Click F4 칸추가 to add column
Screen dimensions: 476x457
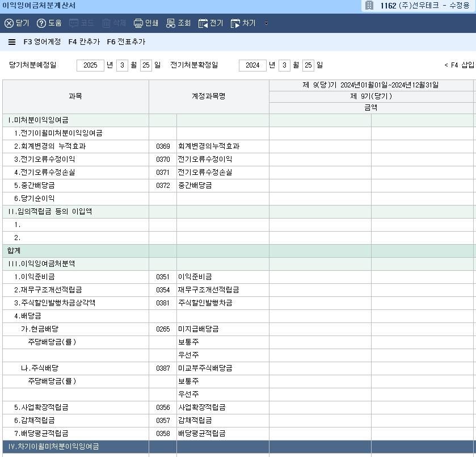click(x=84, y=42)
